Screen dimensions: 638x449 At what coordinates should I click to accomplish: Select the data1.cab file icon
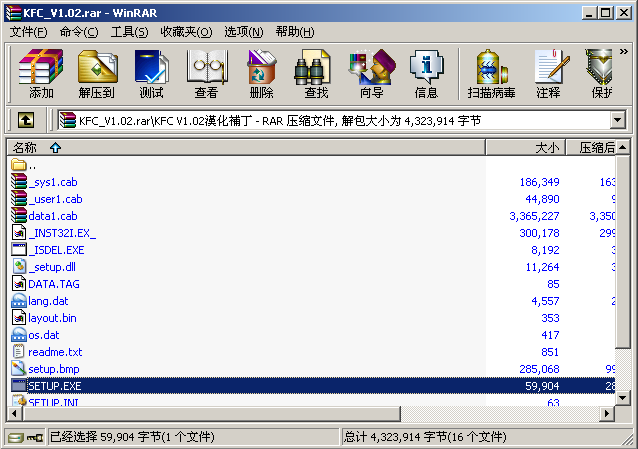(x=19, y=216)
